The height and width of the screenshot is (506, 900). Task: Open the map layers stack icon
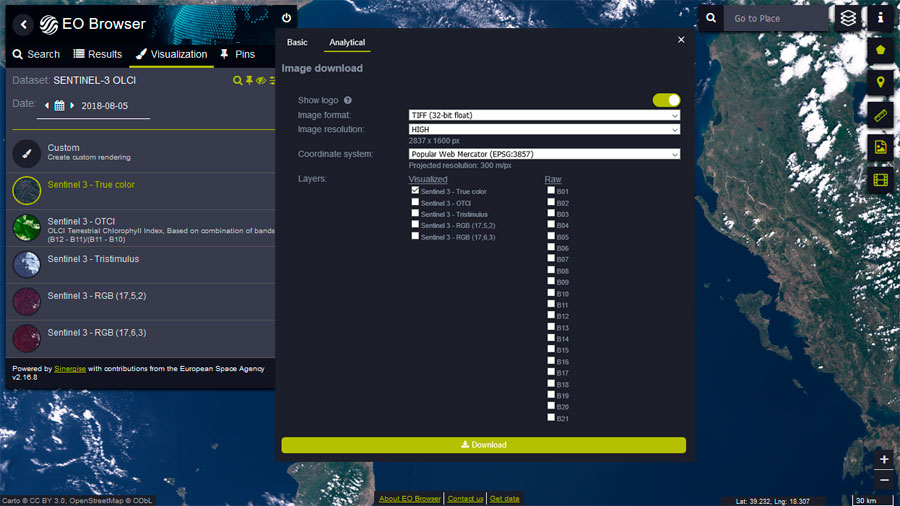[848, 18]
